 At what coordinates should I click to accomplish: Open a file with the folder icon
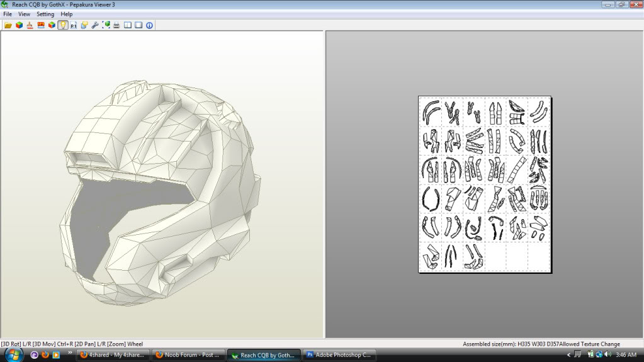[x=8, y=25]
